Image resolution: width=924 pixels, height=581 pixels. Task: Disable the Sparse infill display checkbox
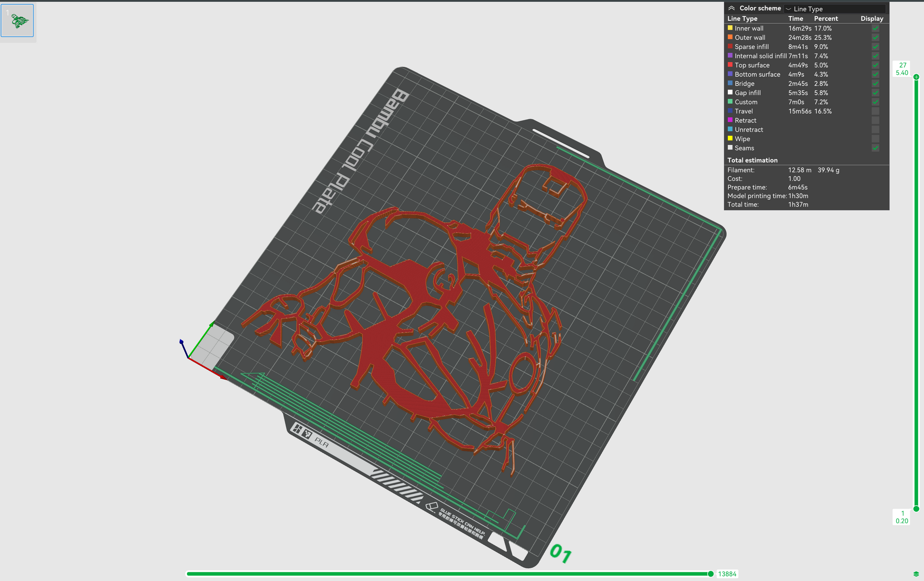[x=875, y=46]
